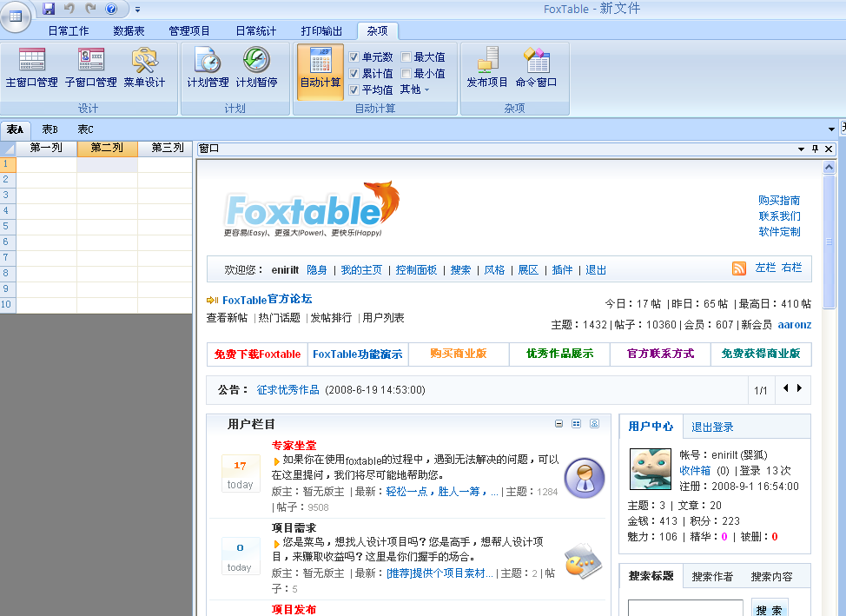Screen dimensions: 846x616
Task: Click scroll-up arrow of web panel scrollbar
Action: (829, 168)
